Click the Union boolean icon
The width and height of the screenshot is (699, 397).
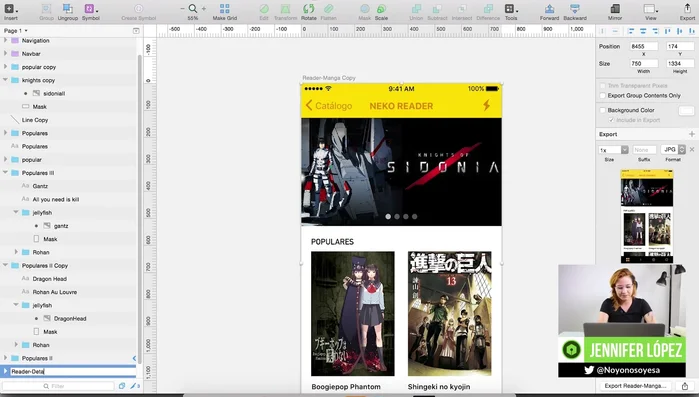416,9
